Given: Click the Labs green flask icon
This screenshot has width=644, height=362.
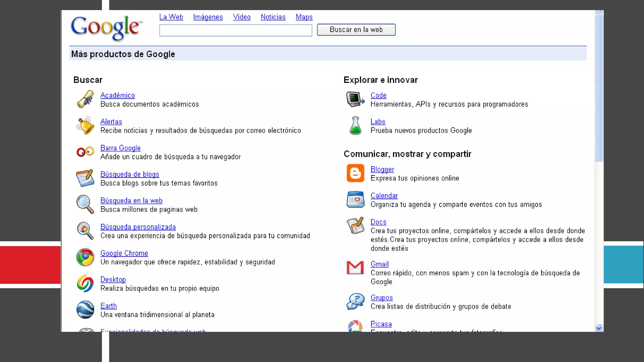Looking at the screenshot, I should (355, 126).
